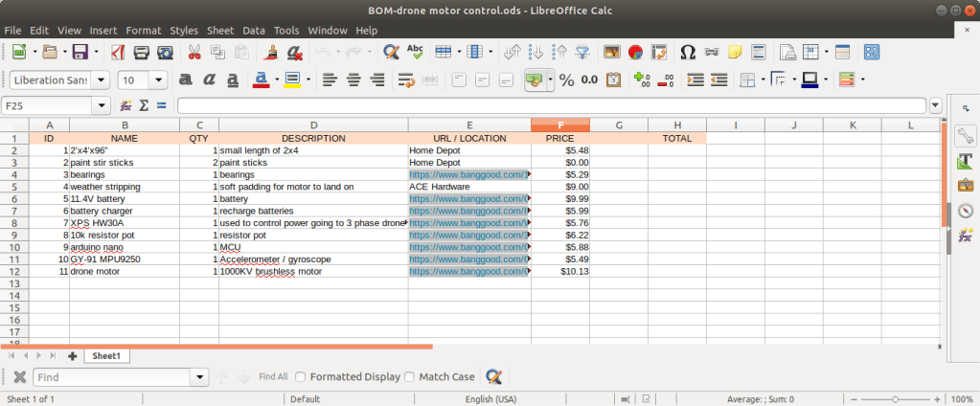Format selected cells as percent

pos(566,79)
